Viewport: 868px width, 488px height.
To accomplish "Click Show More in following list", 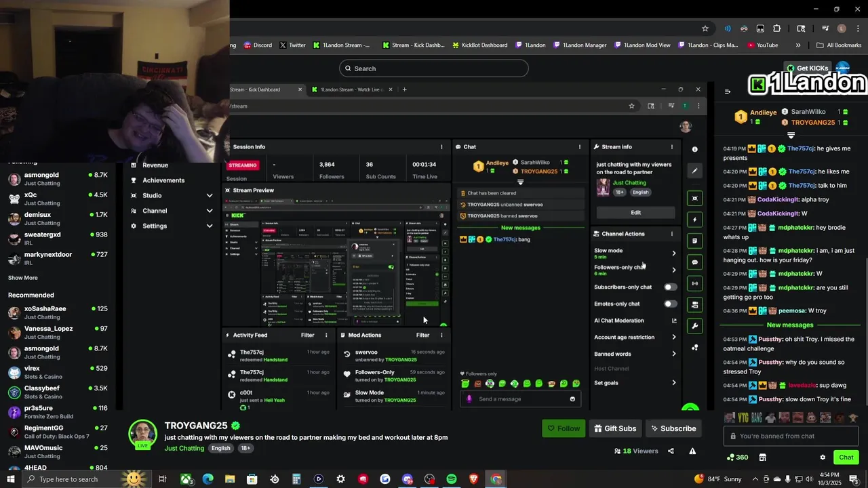I will [23, 278].
